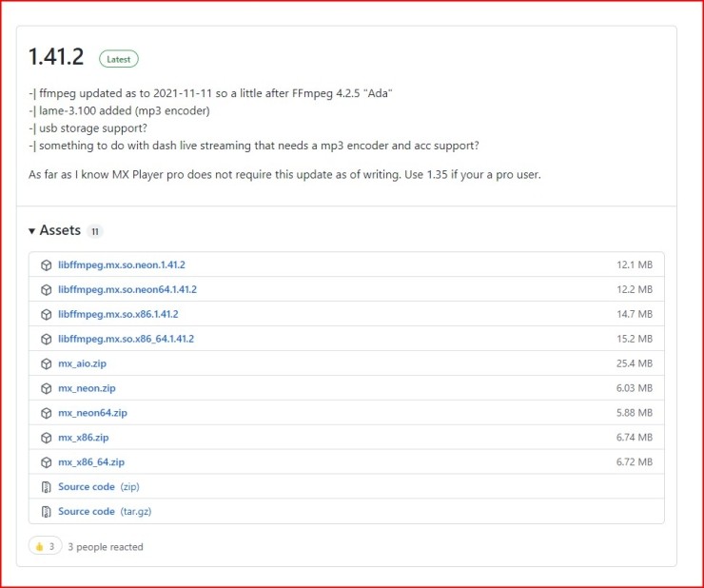Screen dimensions: 704x588
Task: Open the 1.41.2 release title
Action: [x=58, y=59]
